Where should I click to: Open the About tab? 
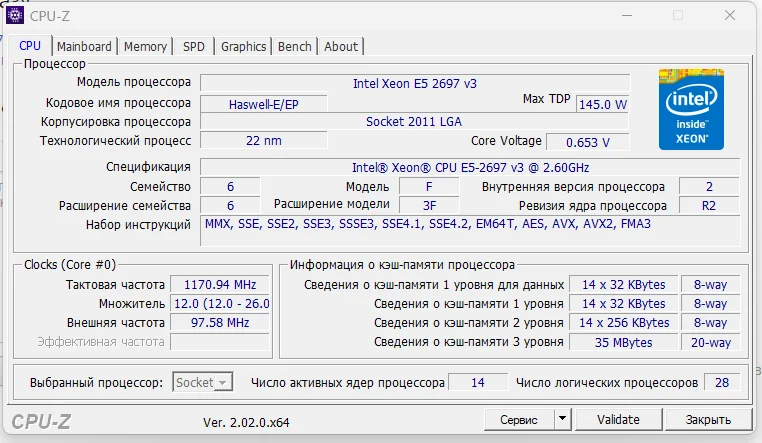pos(341,47)
